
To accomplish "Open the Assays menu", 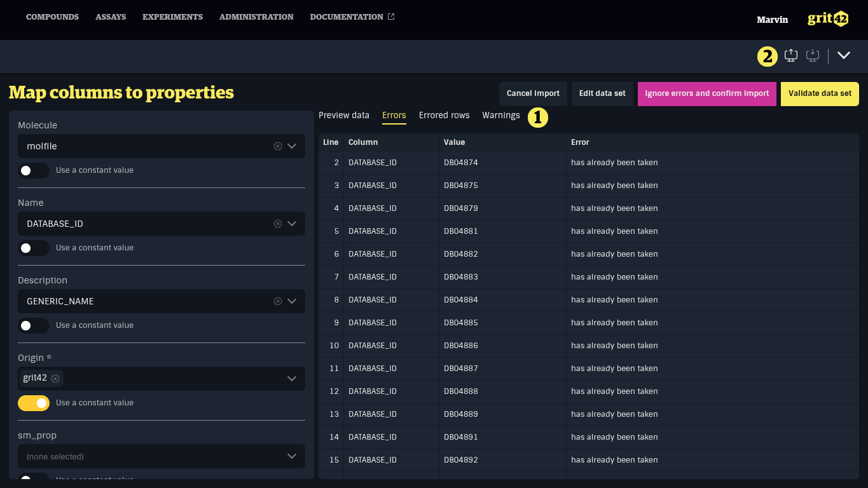I will [111, 17].
